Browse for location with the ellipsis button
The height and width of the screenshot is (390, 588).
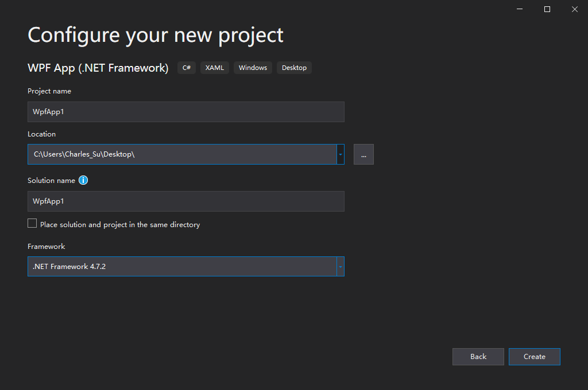click(363, 154)
